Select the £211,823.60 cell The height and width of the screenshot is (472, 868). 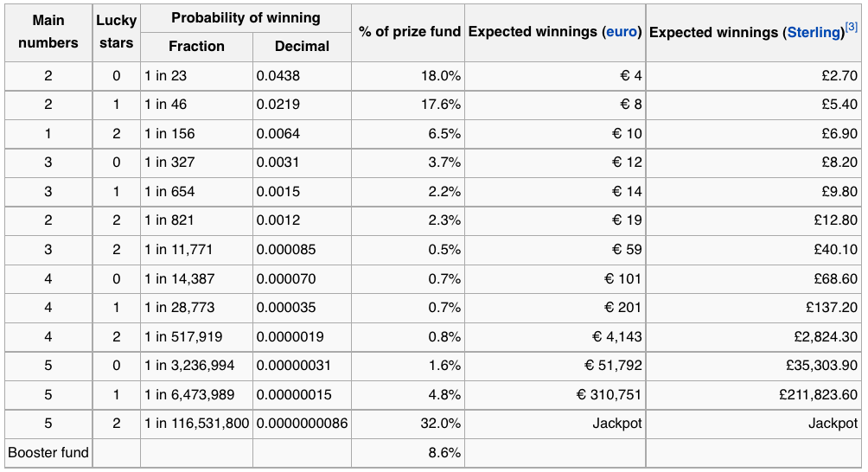(x=754, y=394)
